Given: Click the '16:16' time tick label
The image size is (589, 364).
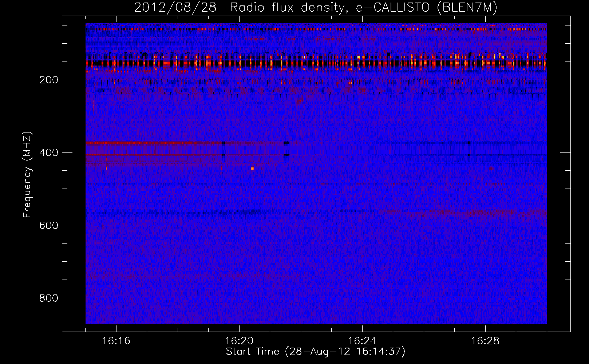Looking at the screenshot, I should coord(116,341).
